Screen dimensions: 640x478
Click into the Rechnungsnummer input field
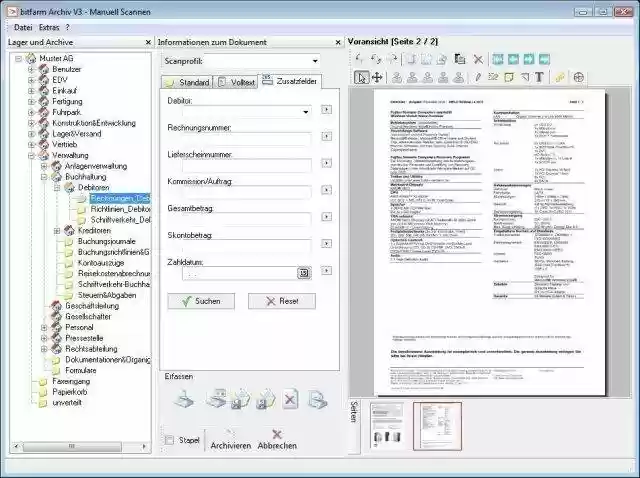pos(247,139)
